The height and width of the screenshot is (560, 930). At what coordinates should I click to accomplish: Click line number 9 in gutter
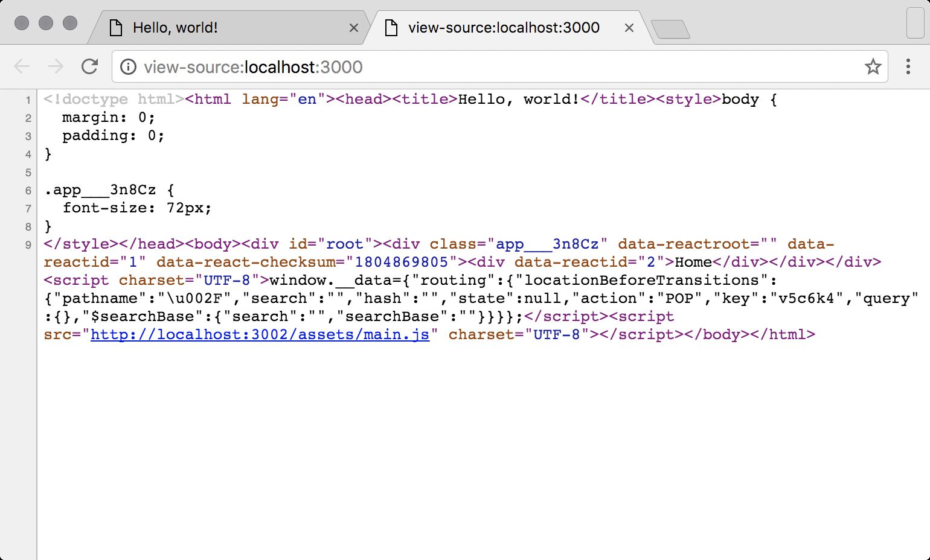click(28, 245)
